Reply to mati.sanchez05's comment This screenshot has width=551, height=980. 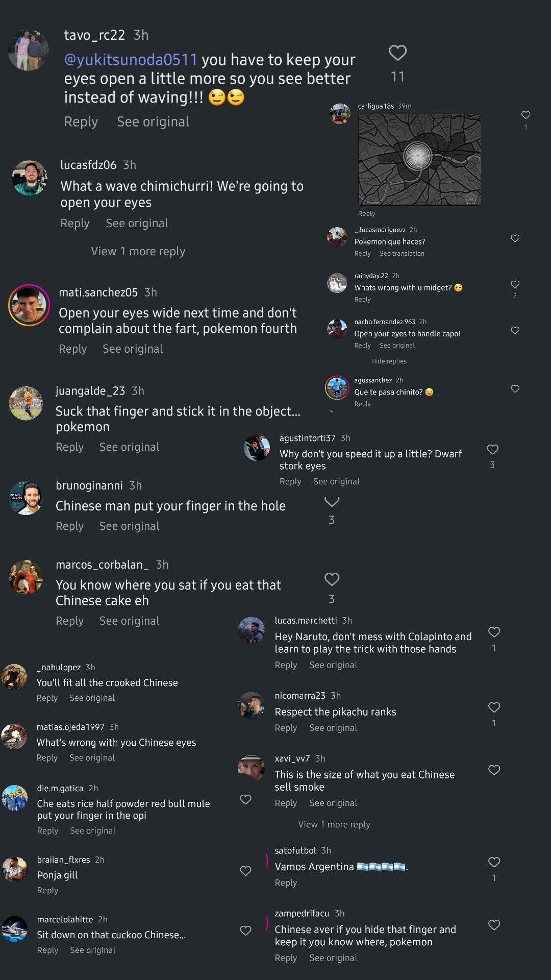click(x=73, y=349)
